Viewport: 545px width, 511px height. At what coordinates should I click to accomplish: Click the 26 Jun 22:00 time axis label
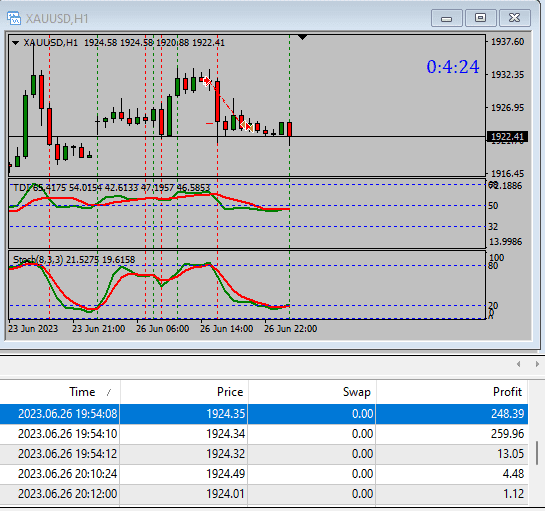[291, 329]
